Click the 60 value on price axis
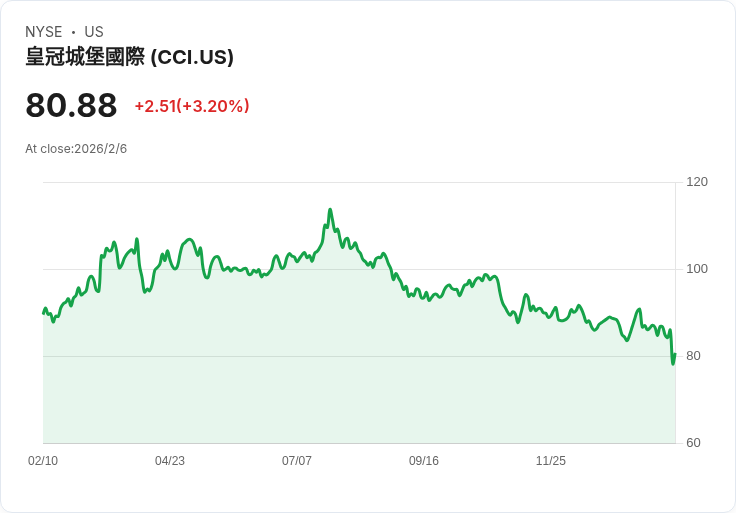The width and height of the screenshot is (736, 513). [693, 443]
